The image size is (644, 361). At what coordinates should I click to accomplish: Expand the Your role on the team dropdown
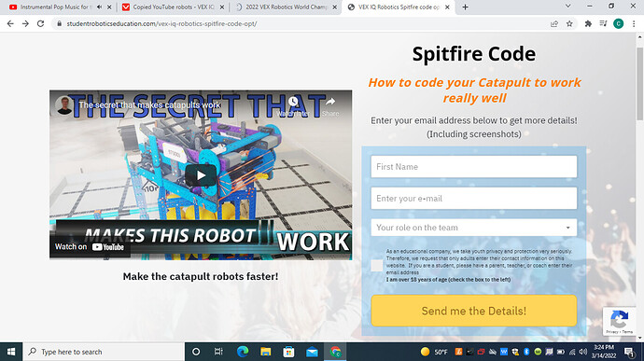pyautogui.click(x=473, y=228)
